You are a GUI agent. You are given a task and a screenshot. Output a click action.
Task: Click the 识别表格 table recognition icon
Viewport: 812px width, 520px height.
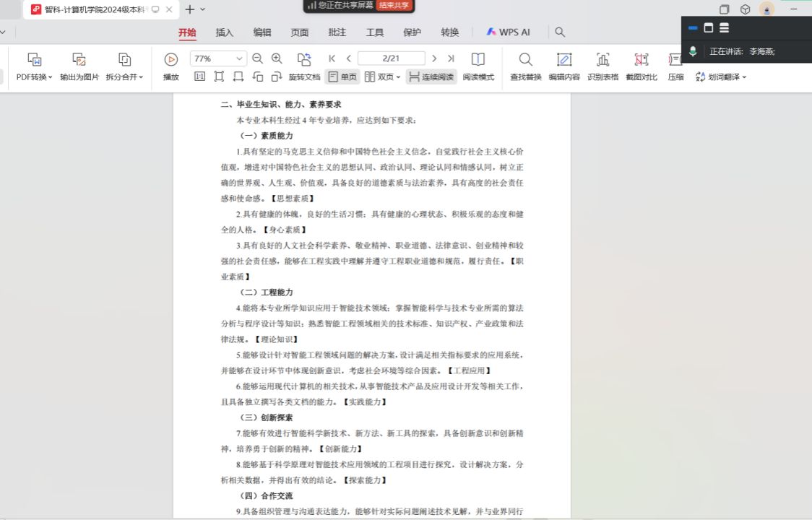tap(602, 60)
